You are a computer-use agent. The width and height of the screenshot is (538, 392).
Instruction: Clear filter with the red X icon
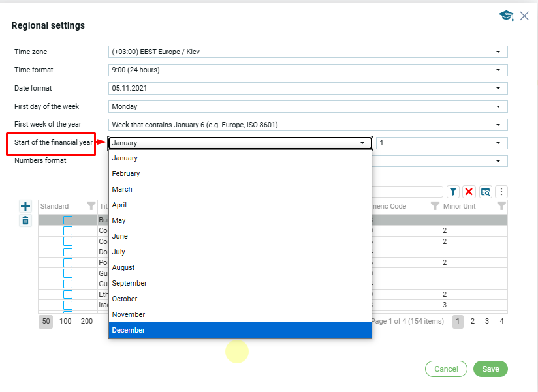(469, 192)
